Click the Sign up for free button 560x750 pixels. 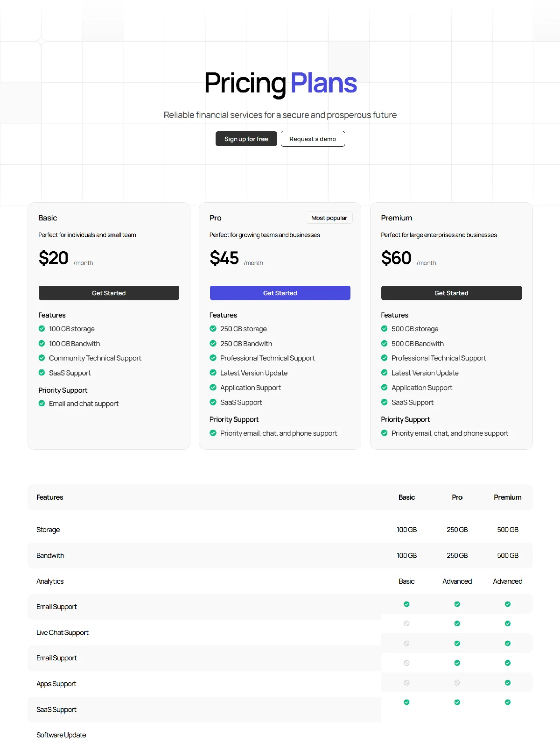(x=246, y=139)
